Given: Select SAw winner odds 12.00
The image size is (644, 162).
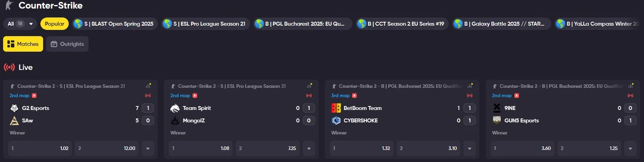Looking at the screenshot, I should click(x=107, y=148).
